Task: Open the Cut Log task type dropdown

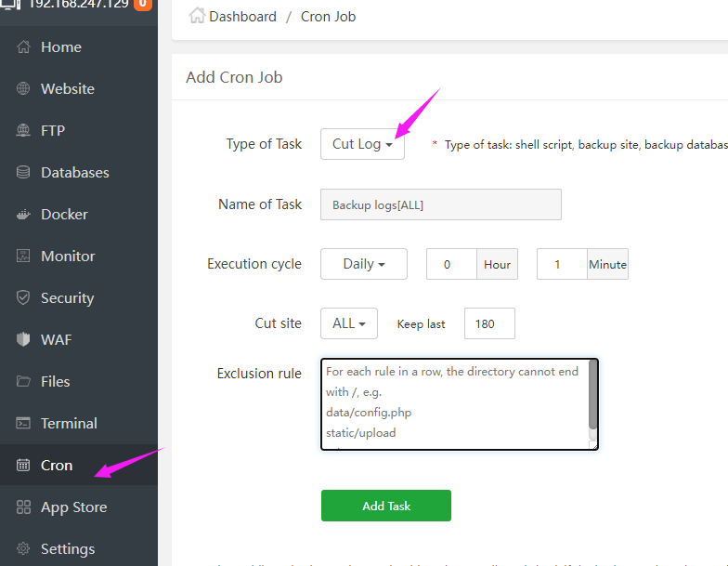Action: pyautogui.click(x=362, y=144)
